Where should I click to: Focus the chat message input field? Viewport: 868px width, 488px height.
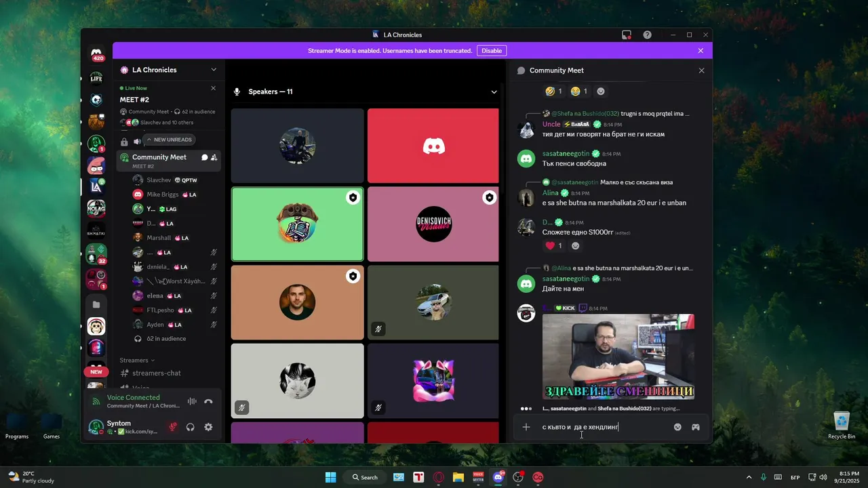[x=602, y=427]
